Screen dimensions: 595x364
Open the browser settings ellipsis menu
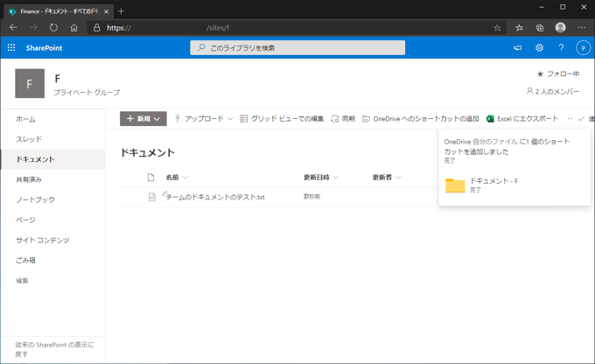pyautogui.click(x=581, y=27)
